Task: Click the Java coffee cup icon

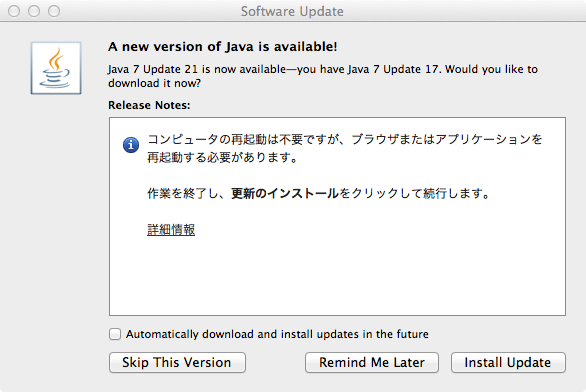Action: point(56,68)
